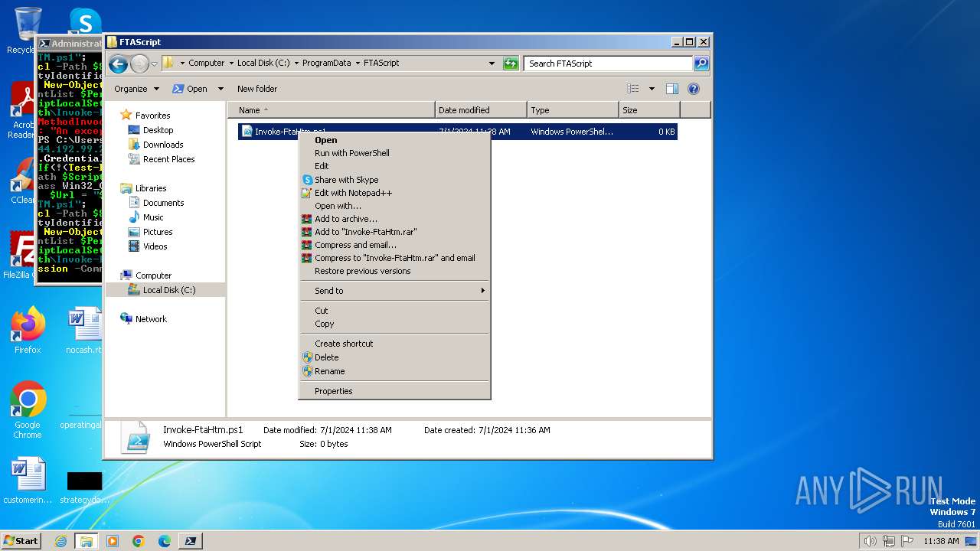
Task: Select Network in navigation pane
Action: click(x=151, y=319)
